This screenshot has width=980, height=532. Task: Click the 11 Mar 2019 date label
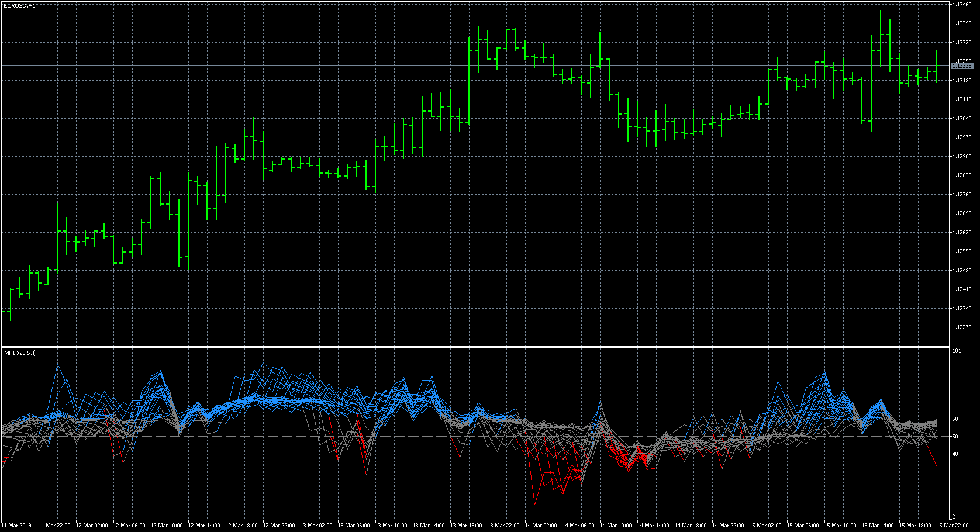[x=16, y=526]
